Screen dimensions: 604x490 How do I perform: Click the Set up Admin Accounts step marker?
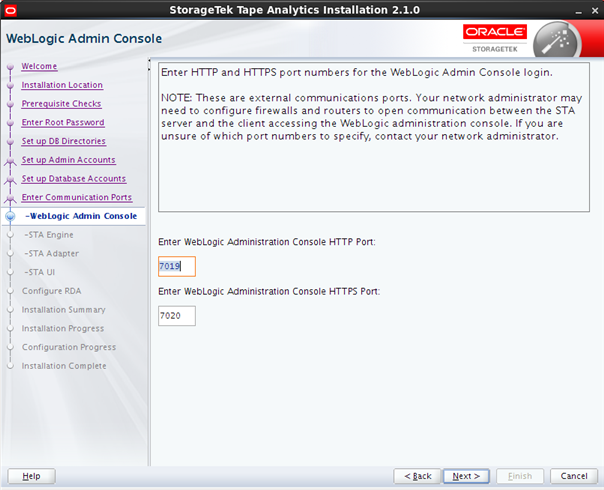click(x=10, y=161)
